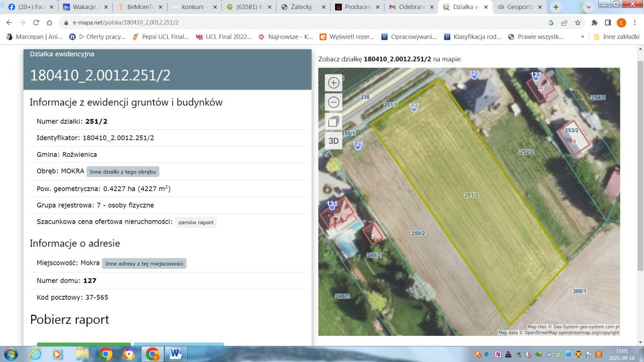644x362 pixels.
Task: Go back to previous page in Chrome
Action: [9, 23]
